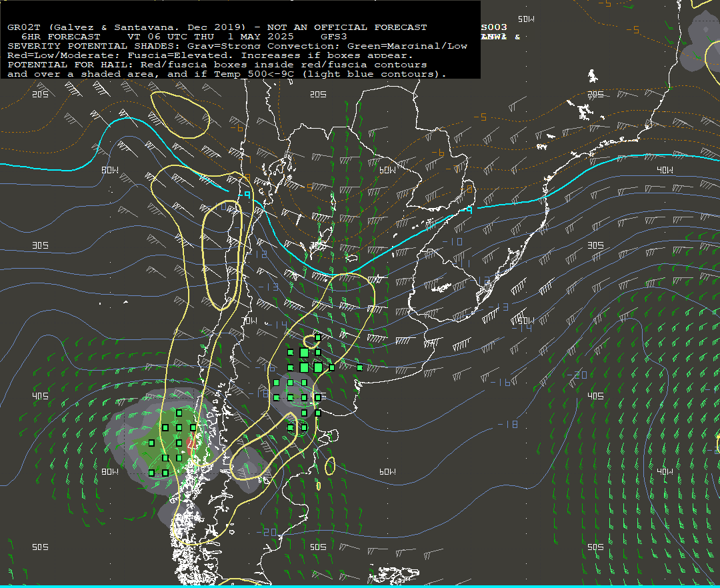Click the '30S' latitude label at left edge
Viewport: 720px width, 588px height.
pyautogui.click(x=41, y=245)
